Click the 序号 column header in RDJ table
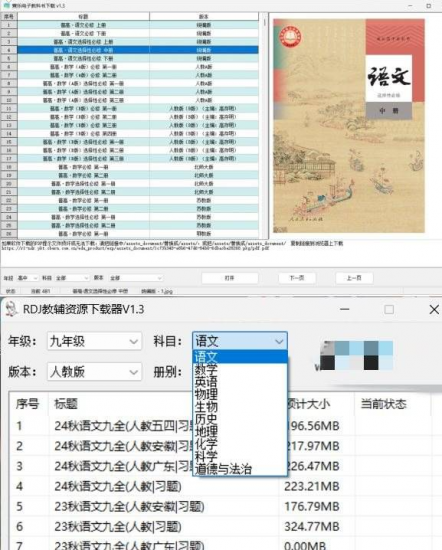442x550 pixels. pyautogui.click(x=27, y=404)
